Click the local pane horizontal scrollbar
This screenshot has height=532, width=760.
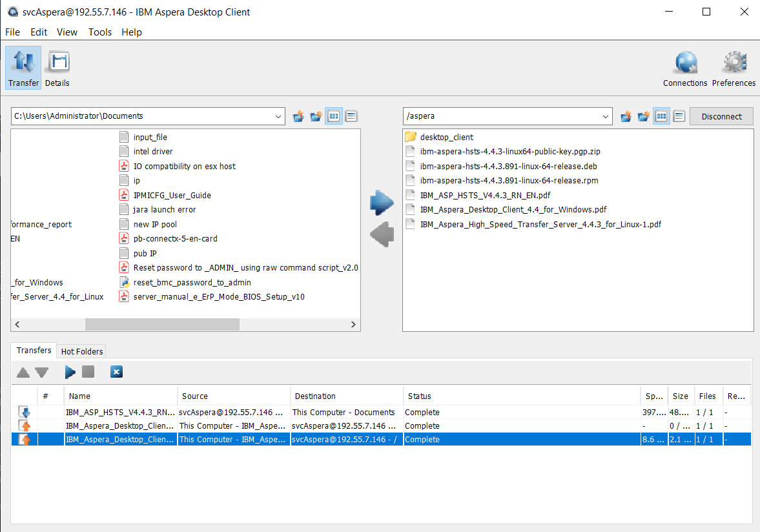click(161, 324)
